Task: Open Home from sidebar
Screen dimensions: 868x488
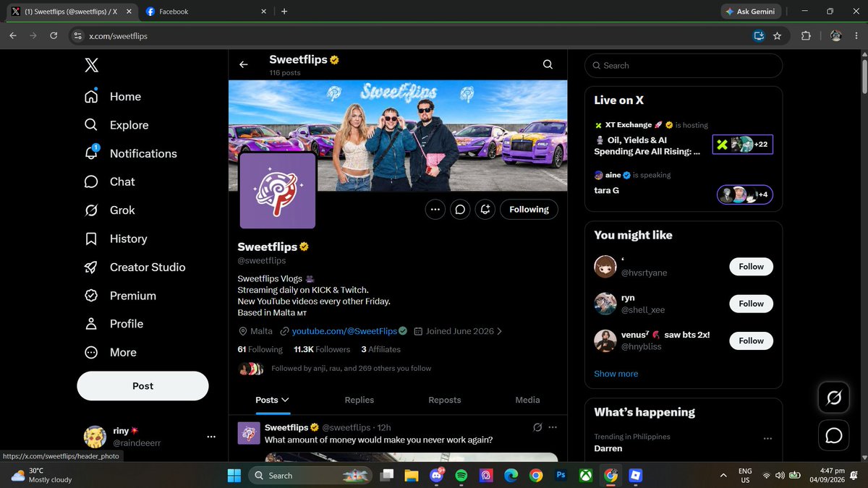Action: coord(113,97)
